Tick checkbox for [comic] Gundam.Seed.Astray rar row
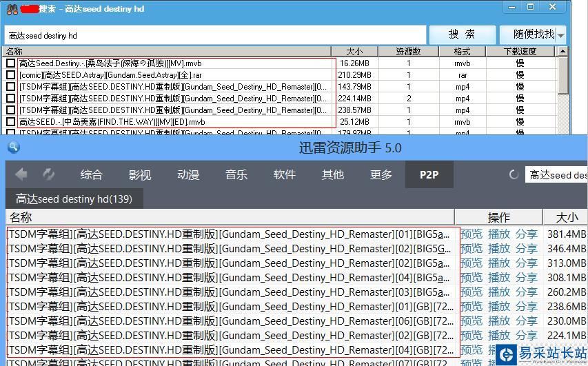Screen dimensions: 588x366 (11, 74)
